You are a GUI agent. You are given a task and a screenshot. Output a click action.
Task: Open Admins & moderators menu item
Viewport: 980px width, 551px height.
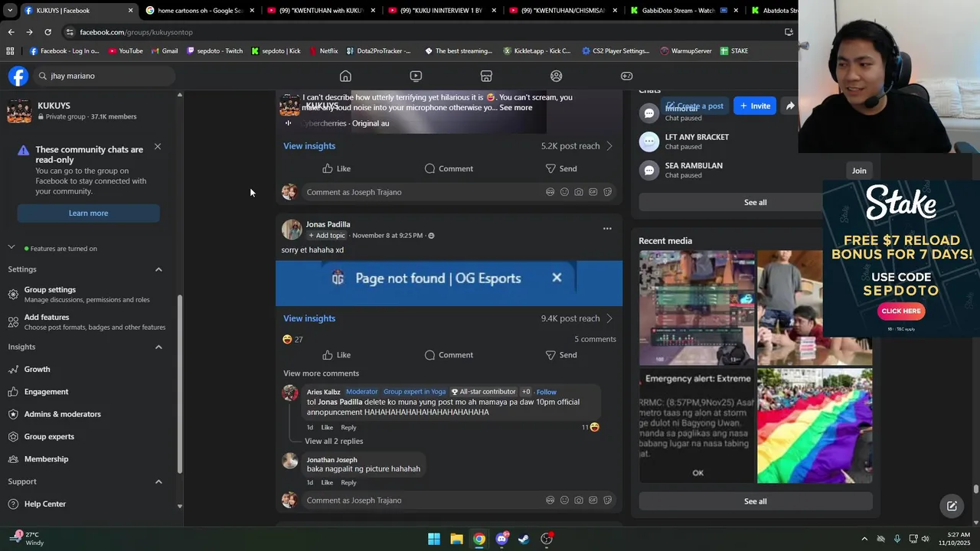click(x=62, y=414)
